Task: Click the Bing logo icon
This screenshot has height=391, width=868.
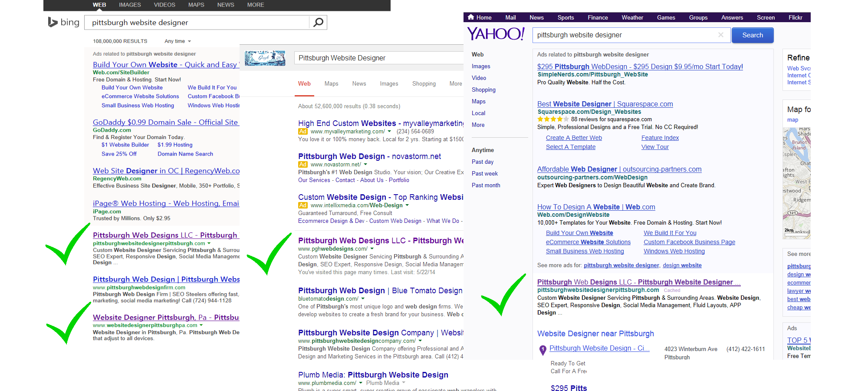Action: (x=53, y=22)
